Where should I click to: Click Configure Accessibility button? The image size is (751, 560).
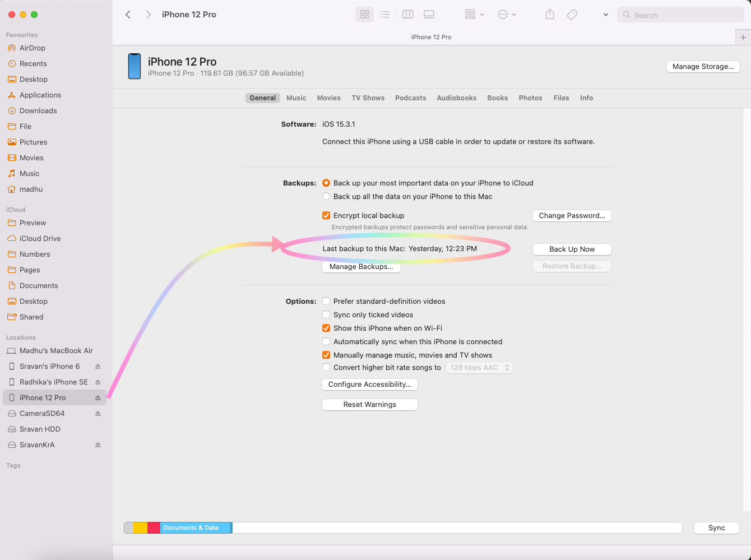[x=370, y=384]
